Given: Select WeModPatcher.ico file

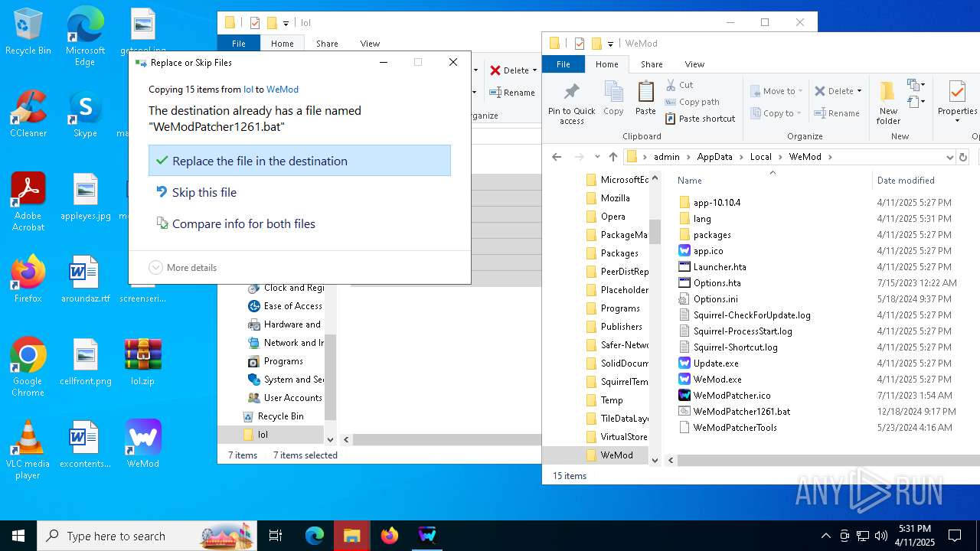Looking at the screenshot, I should 732,396.
